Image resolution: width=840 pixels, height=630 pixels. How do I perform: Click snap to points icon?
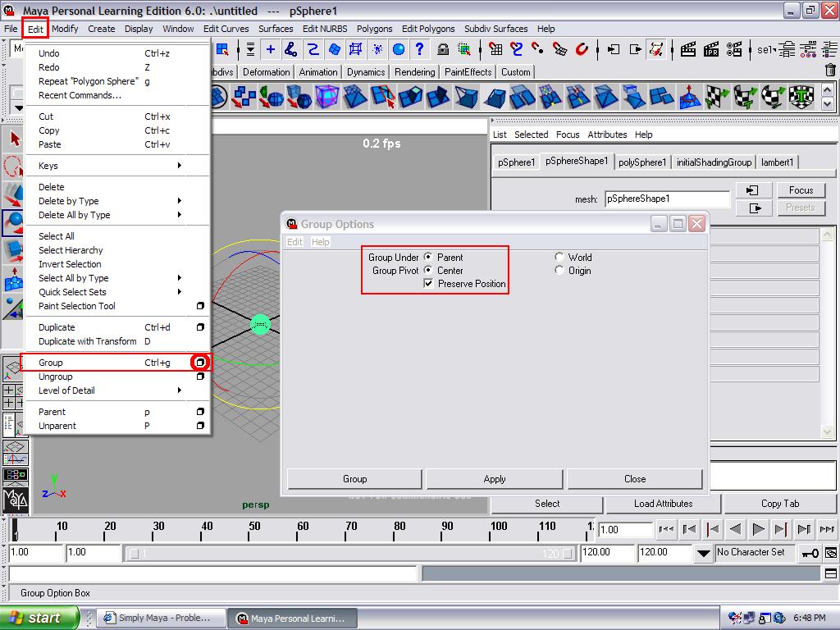coord(537,50)
